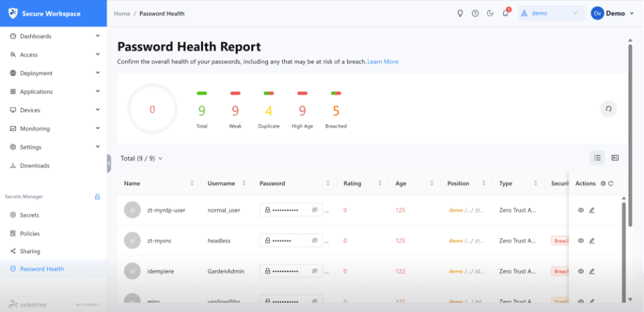View details of idempiere row

click(581, 271)
